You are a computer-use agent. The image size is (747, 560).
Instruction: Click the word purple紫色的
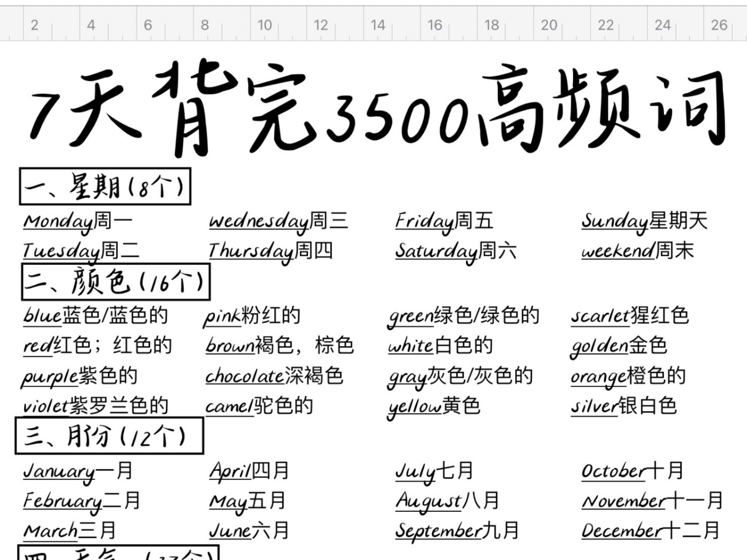pyautogui.click(x=79, y=377)
